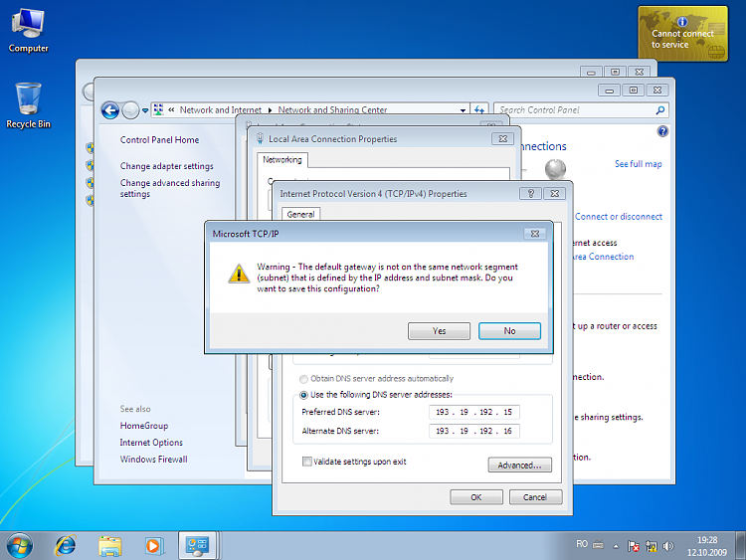Screen dimensions: 746x560
Task: Select Control Panel taskbar button
Action: coord(198,545)
